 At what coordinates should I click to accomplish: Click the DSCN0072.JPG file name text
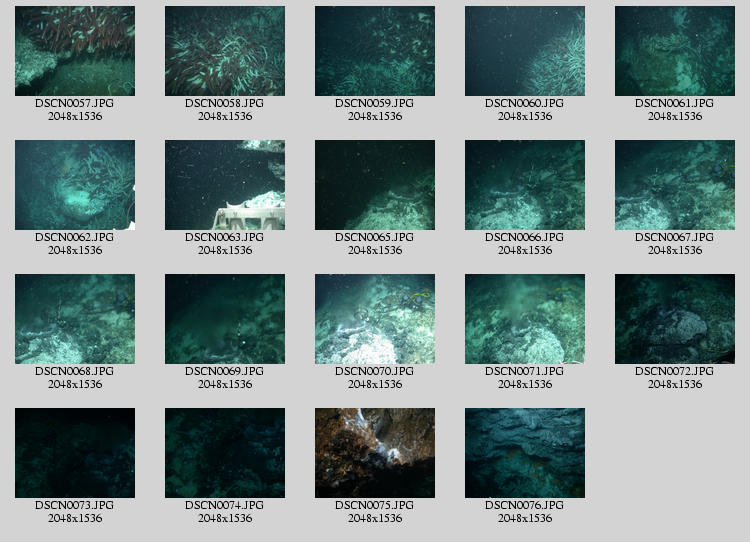click(x=674, y=371)
